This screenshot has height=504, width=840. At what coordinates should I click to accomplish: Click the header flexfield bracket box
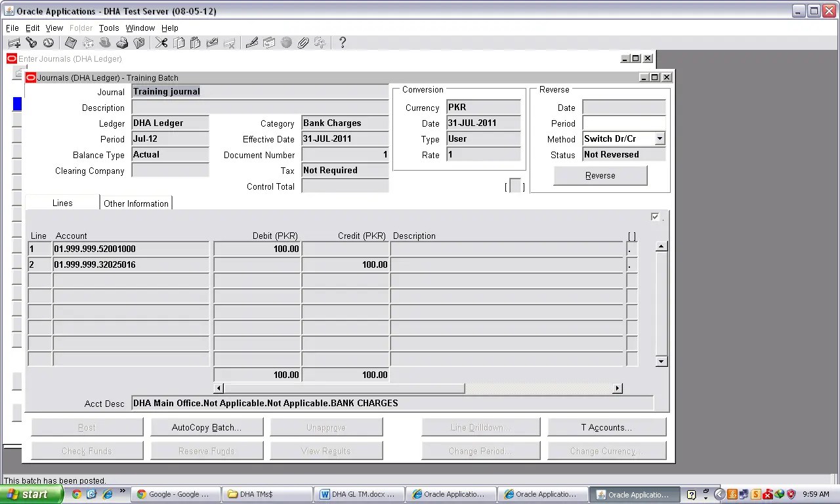coord(515,186)
